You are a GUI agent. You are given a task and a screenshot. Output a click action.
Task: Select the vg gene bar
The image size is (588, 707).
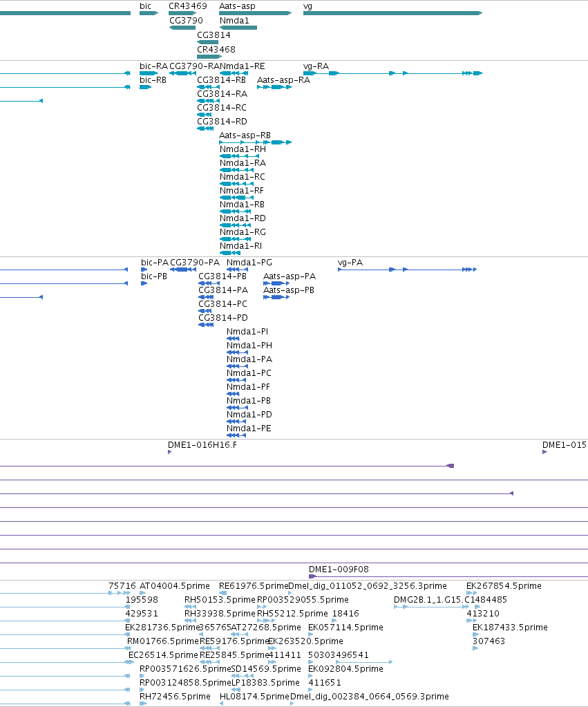(x=392, y=13)
